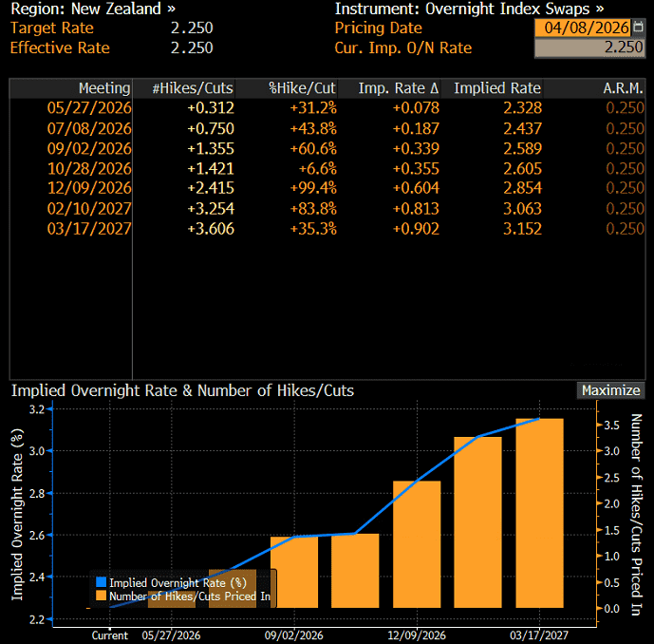Expand the Region: New Zealand selector

pyautogui.click(x=92, y=9)
